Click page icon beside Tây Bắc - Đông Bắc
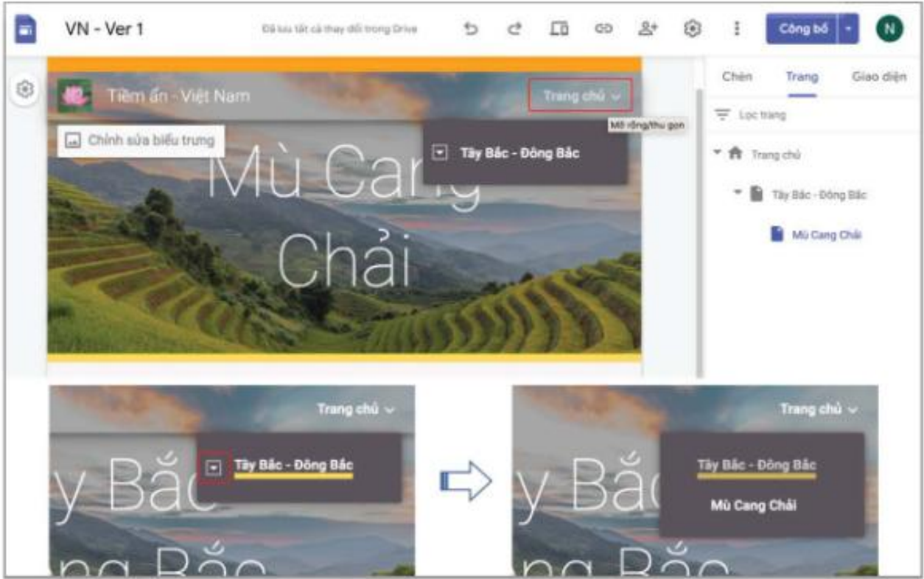 [757, 194]
